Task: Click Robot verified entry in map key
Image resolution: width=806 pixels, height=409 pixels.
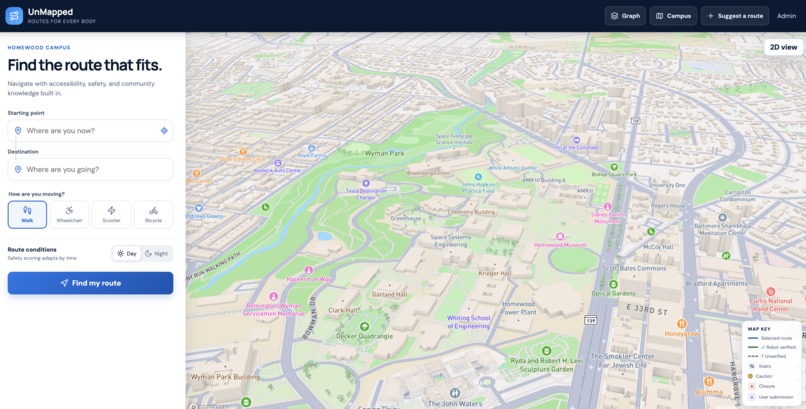Action: [x=772, y=347]
